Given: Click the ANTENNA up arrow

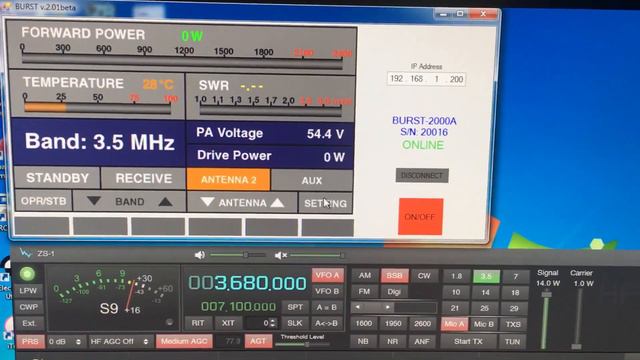Looking at the screenshot, I should pos(277,202).
